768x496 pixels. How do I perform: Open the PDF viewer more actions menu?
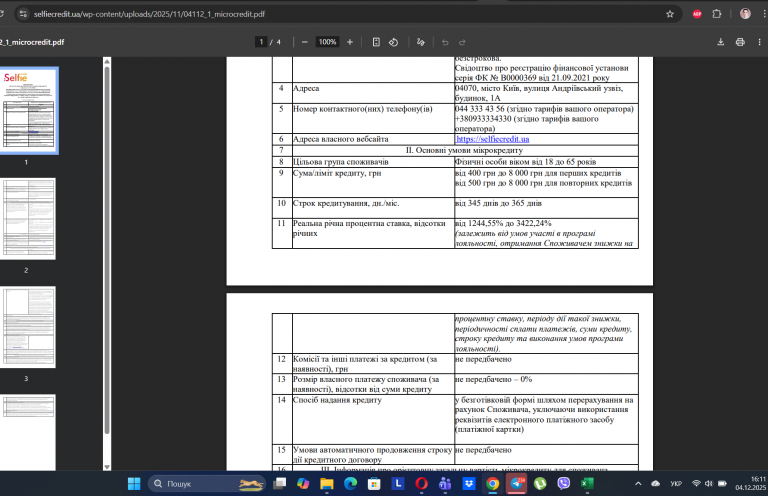point(759,42)
